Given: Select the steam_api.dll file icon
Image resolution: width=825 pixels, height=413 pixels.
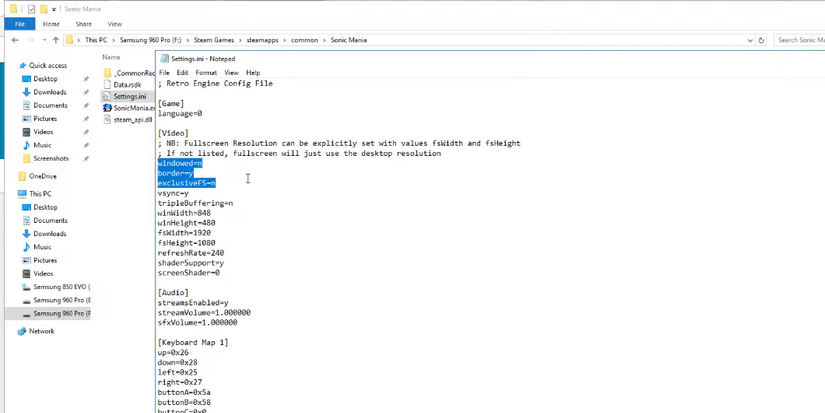Looking at the screenshot, I should tap(107, 120).
